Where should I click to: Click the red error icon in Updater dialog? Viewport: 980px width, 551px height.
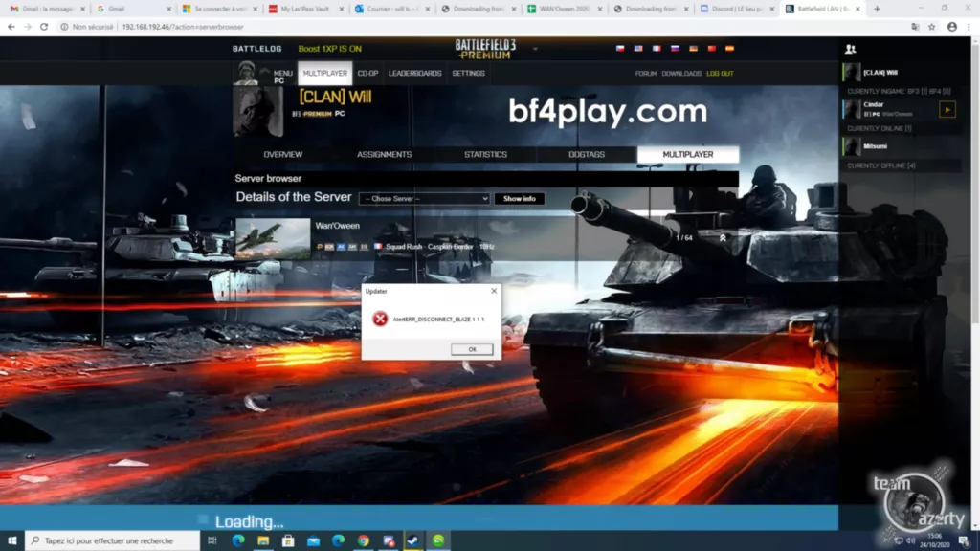380,319
